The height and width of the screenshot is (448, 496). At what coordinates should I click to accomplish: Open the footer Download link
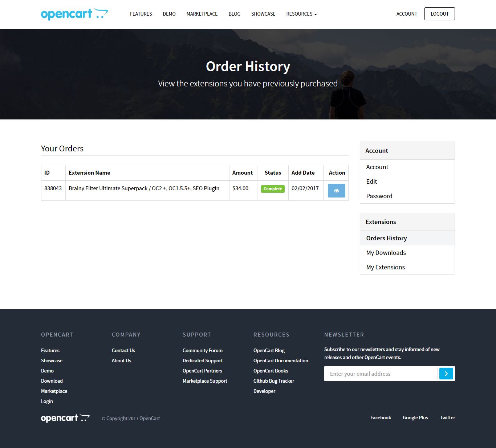pos(52,381)
